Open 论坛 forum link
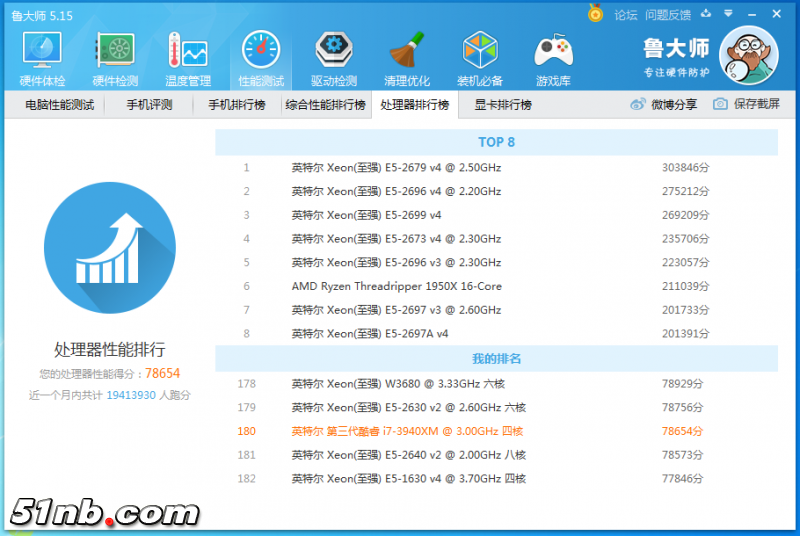The height and width of the screenshot is (536, 800). click(626, 15)
